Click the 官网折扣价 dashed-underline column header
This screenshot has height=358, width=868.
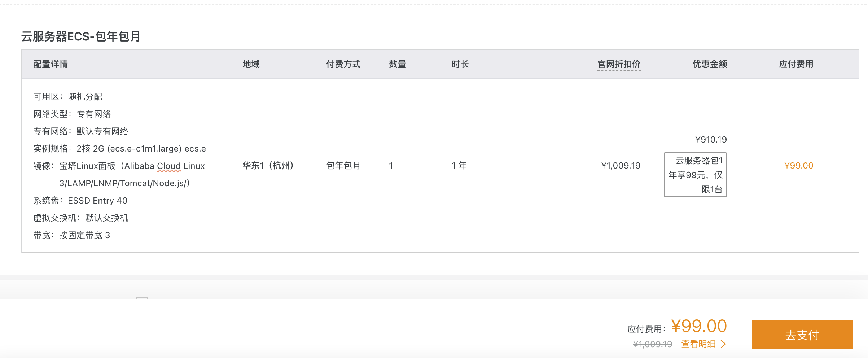[x=619, y=64]
